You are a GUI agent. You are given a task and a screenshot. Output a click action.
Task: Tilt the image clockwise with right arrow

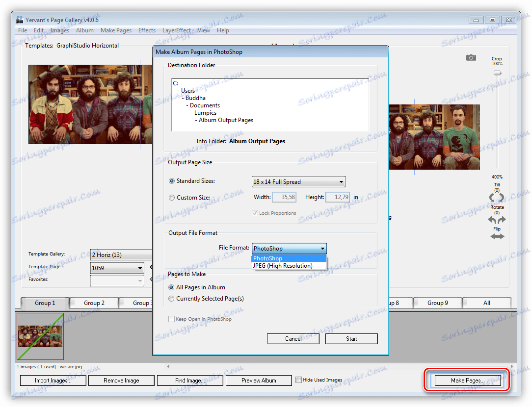click(x=501, y=197)
